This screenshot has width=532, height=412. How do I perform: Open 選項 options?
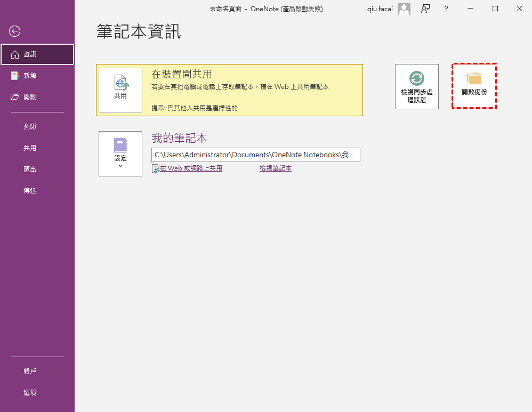(37, 393)
